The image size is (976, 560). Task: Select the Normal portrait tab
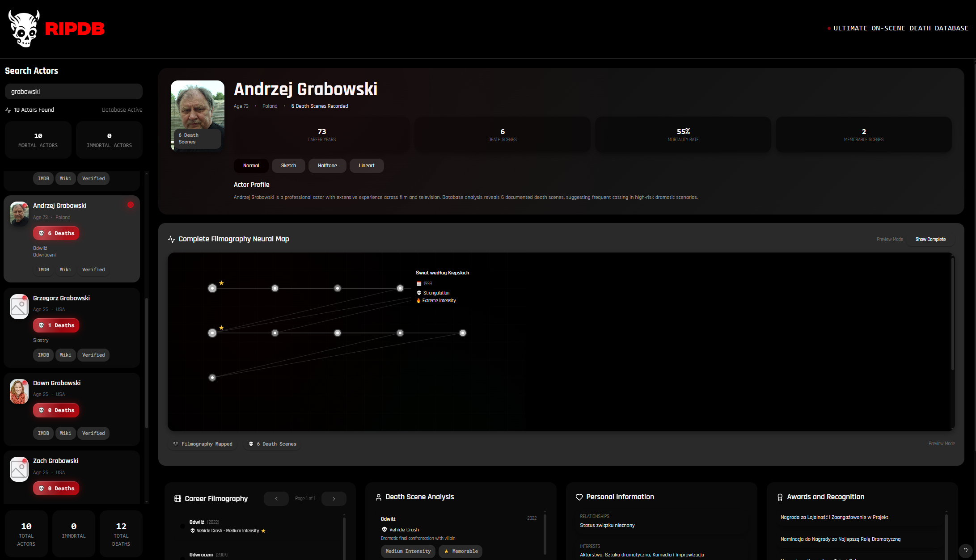(x=251, y=165)
